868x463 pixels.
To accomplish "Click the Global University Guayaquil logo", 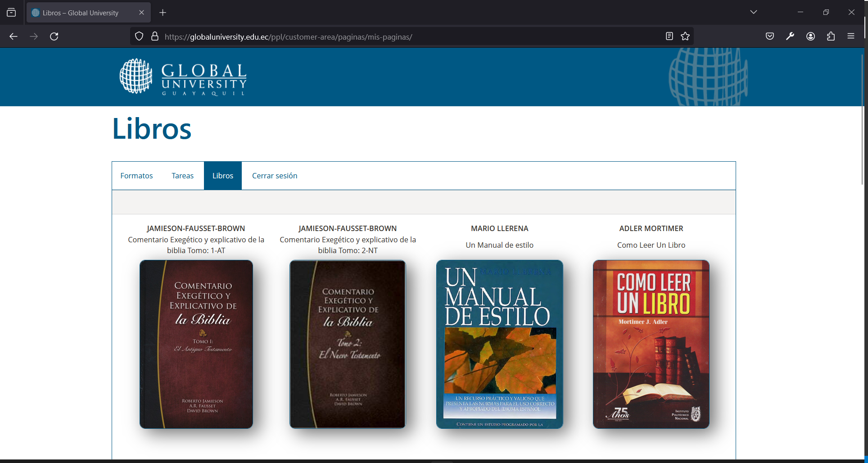I will [x=183, y=77].
